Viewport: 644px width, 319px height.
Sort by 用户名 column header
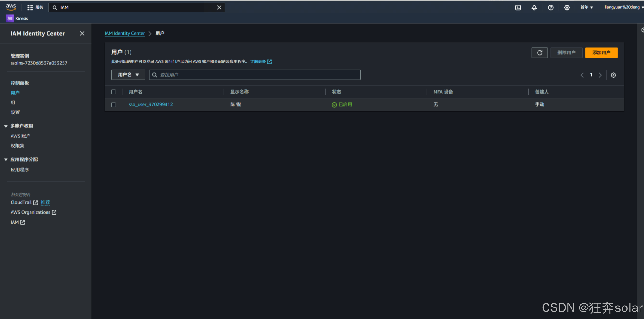[x=135, y=92]
